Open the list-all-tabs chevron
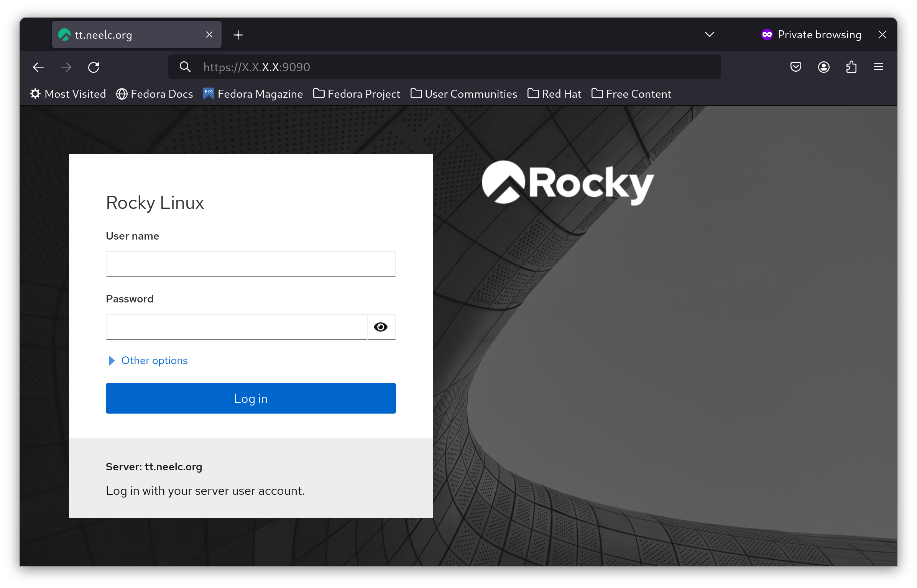Viewport: 917px width, 588px height. pos(709,34)
